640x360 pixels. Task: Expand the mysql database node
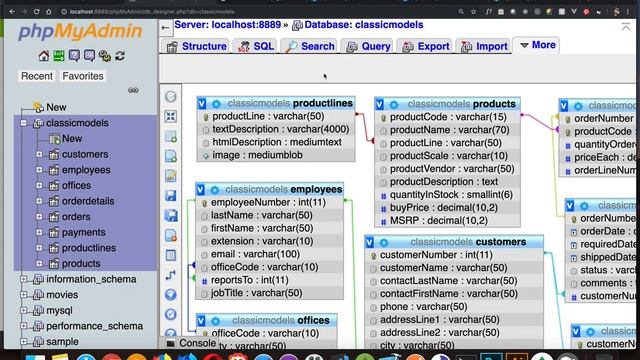pos(24,310)
